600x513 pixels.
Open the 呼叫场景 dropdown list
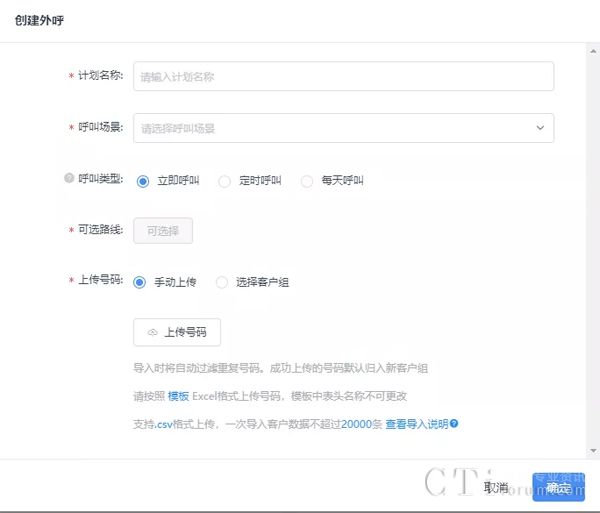[343, 128]
